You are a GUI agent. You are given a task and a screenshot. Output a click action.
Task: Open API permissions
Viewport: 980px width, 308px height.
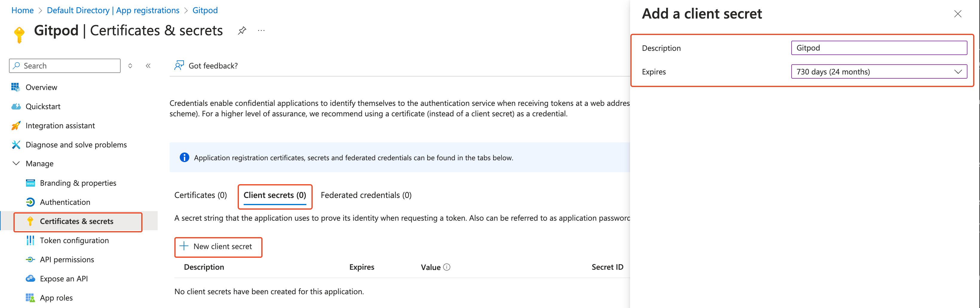click(x=67, y=260)
